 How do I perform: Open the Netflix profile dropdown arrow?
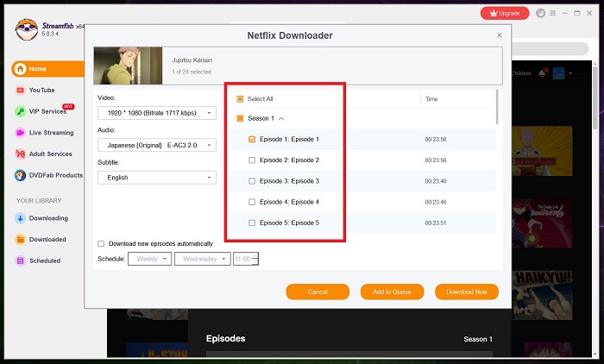coord(570,73)
